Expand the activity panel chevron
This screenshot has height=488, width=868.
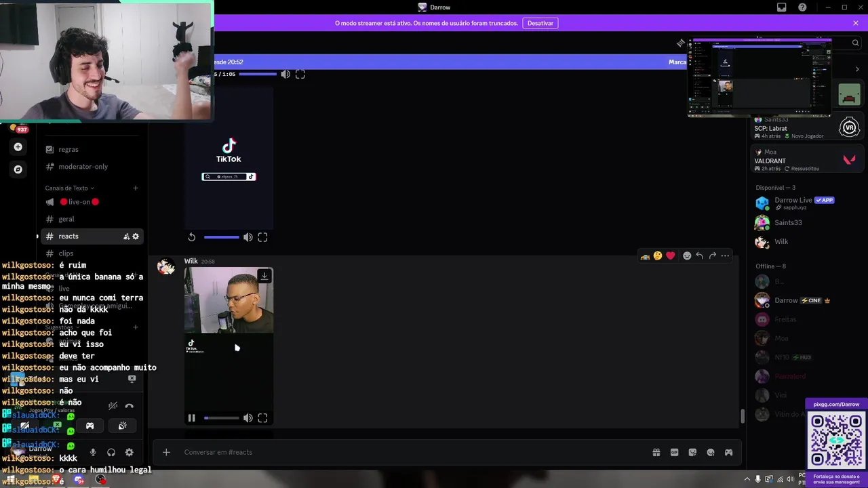click(x=857, y=70)
